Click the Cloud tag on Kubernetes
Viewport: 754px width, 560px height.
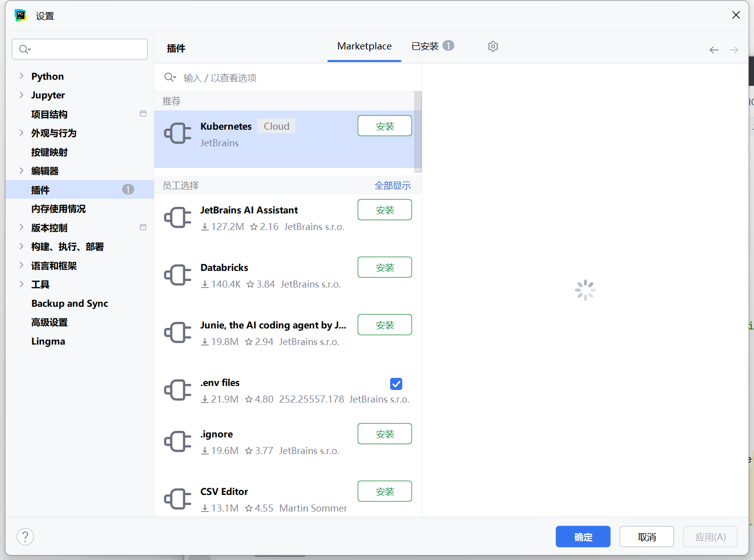coord(277,126)
